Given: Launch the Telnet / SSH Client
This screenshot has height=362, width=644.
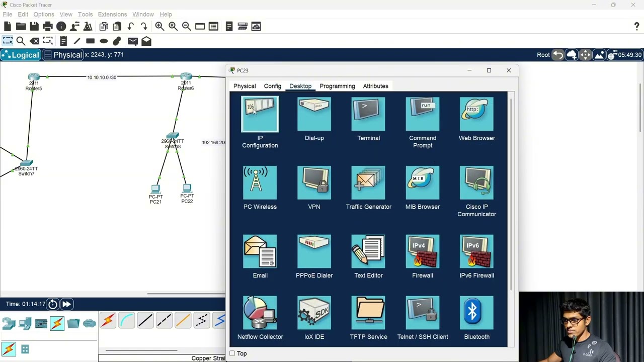Looking at the screenshot, I should pos(423,313).
